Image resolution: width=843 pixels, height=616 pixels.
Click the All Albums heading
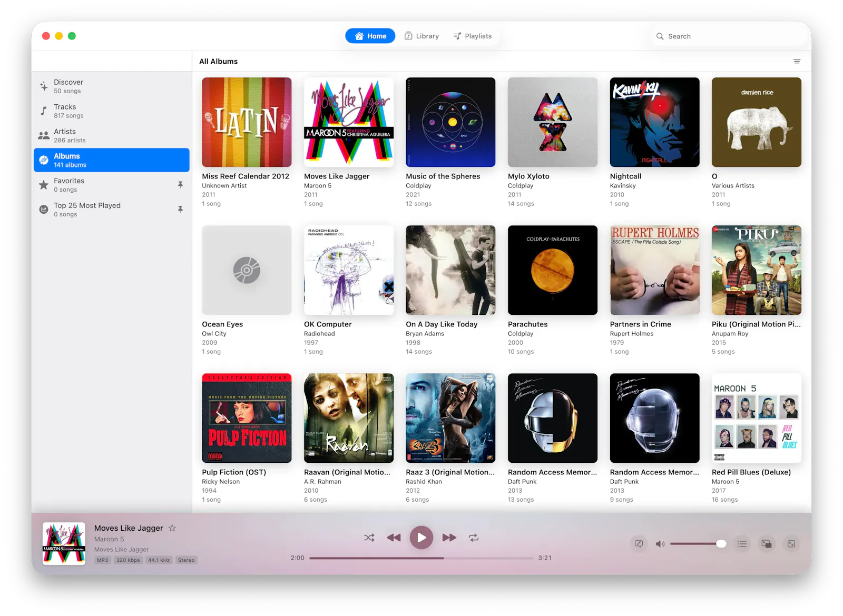point(219,62)
